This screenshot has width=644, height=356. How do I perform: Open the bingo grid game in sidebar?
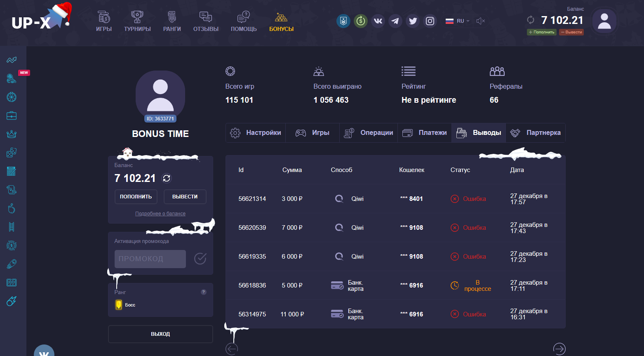[x=12, y=171]
